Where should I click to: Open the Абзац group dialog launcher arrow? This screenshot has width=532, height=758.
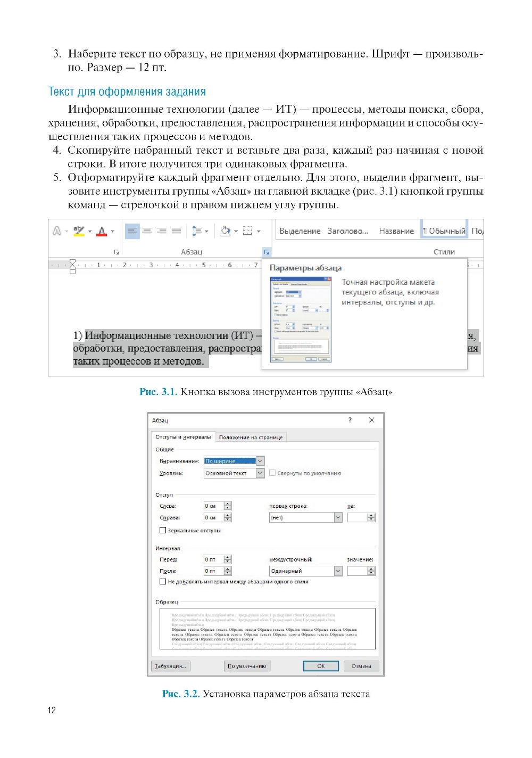click(267, 252)
